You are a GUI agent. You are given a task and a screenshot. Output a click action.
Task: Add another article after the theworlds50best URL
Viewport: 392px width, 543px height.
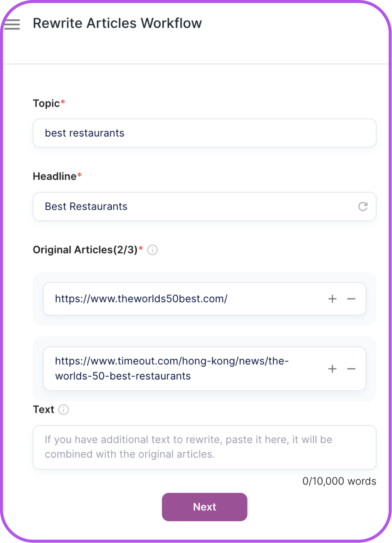coord(332,299)
